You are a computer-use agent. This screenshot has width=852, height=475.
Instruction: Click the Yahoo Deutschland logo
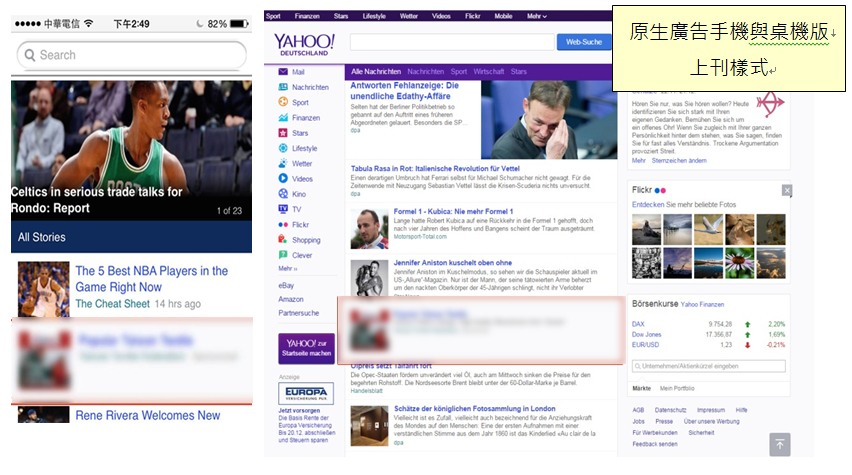coord(304,45)
